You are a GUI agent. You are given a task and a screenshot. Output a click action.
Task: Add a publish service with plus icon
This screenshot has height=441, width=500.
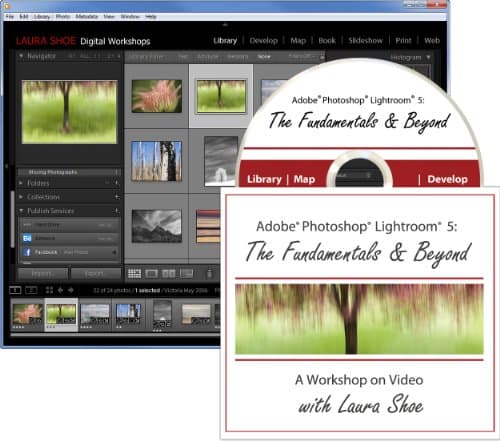[x=116, y=211]
